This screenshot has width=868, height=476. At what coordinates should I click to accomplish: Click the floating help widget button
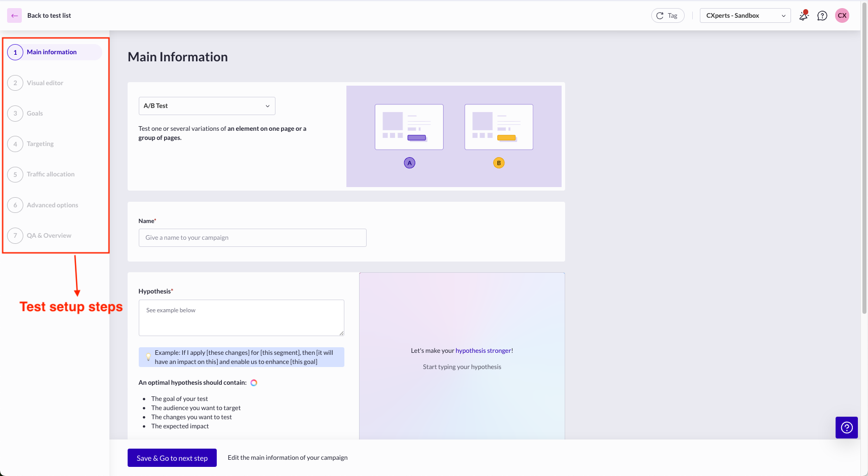coord(846,427)
